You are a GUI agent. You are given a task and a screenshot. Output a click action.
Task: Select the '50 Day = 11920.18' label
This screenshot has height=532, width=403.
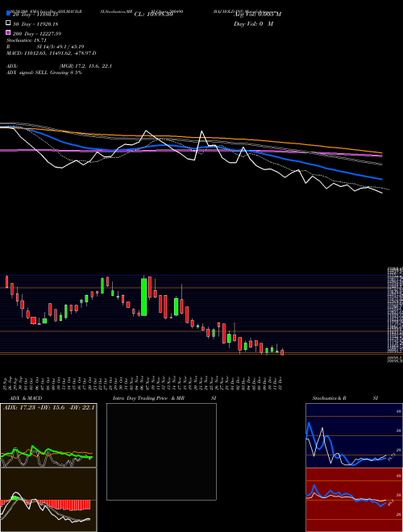[x=35, y=23]
